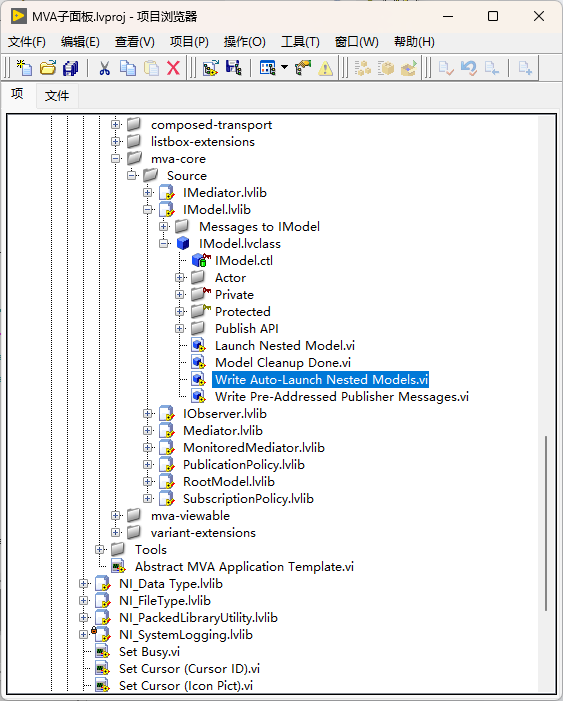Expand the Private folder

point(180,295)
